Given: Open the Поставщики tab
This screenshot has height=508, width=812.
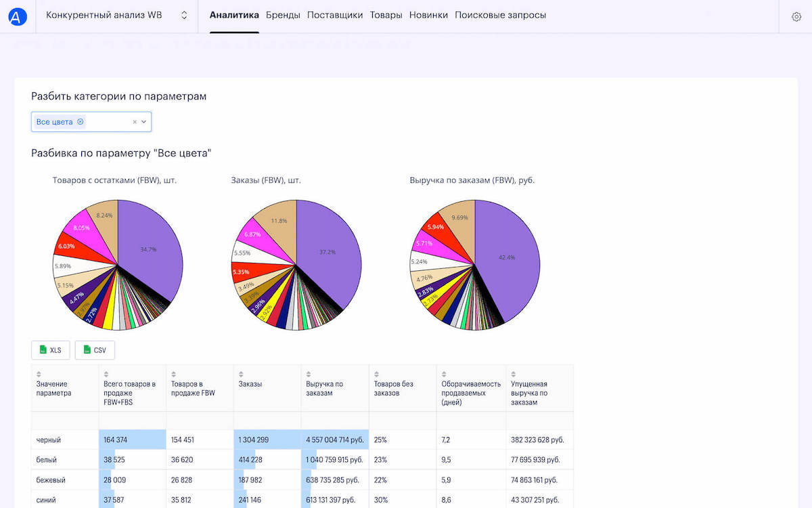Looking at the screenshot, I should click(x=334, y=15).
